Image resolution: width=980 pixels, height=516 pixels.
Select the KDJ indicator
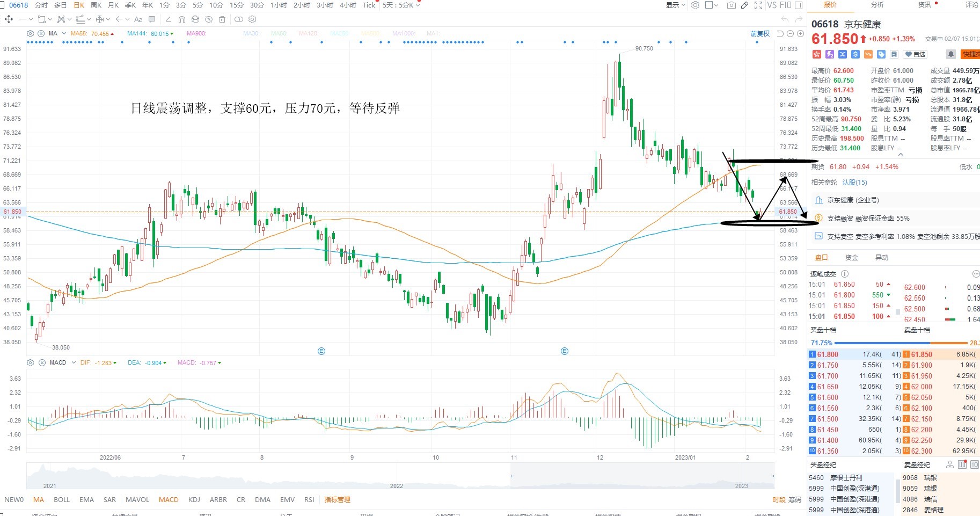(x=194, y=500)
